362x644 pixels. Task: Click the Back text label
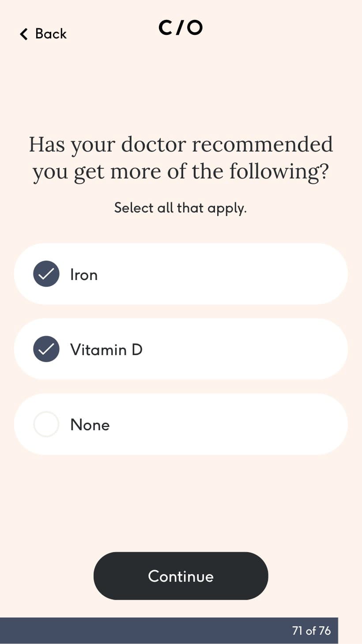pos(51,34)
